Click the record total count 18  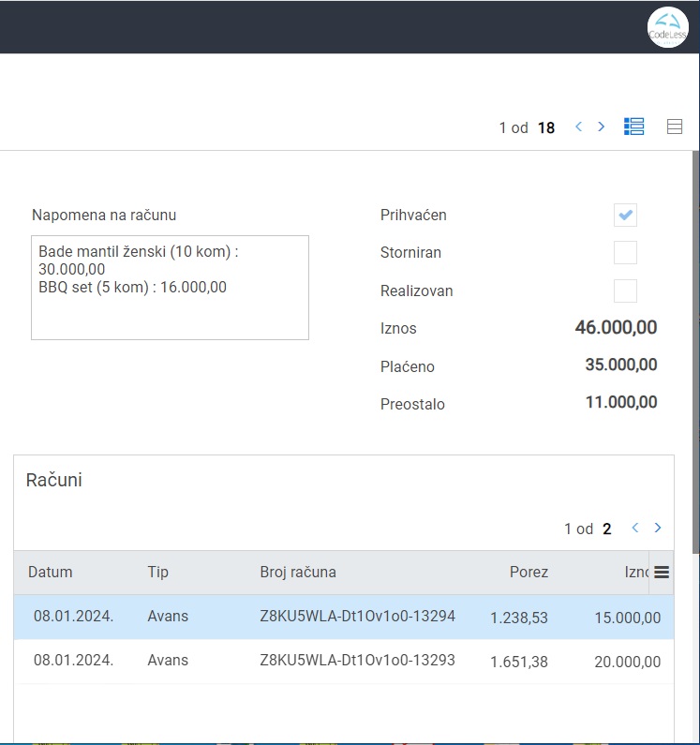(x=546, y=127)
